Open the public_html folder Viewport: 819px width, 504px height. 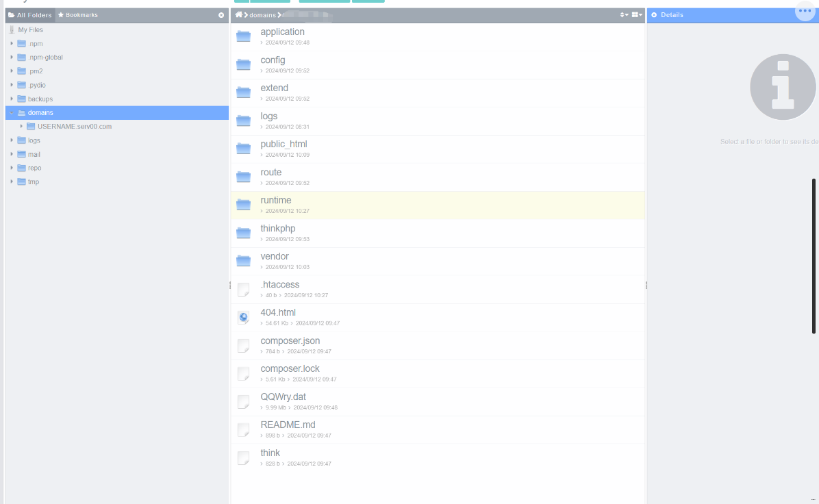coord(283,144)
